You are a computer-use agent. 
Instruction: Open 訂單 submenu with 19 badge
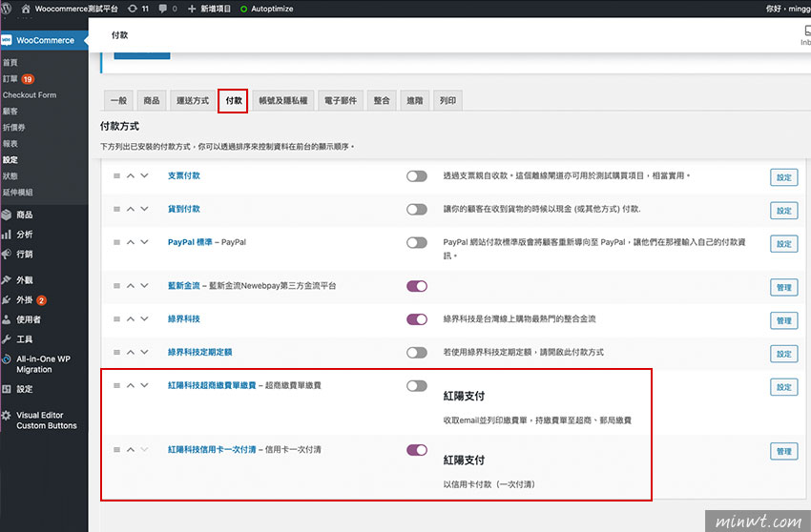[x=18, y=79]
